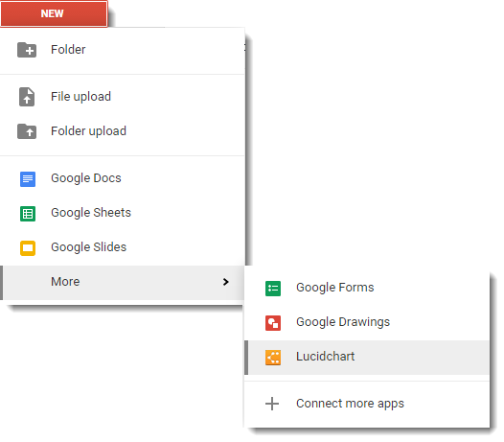Click the green Google Sheets icon
Image resolution: width=504 pixels, height=442 pixels.
28,214
